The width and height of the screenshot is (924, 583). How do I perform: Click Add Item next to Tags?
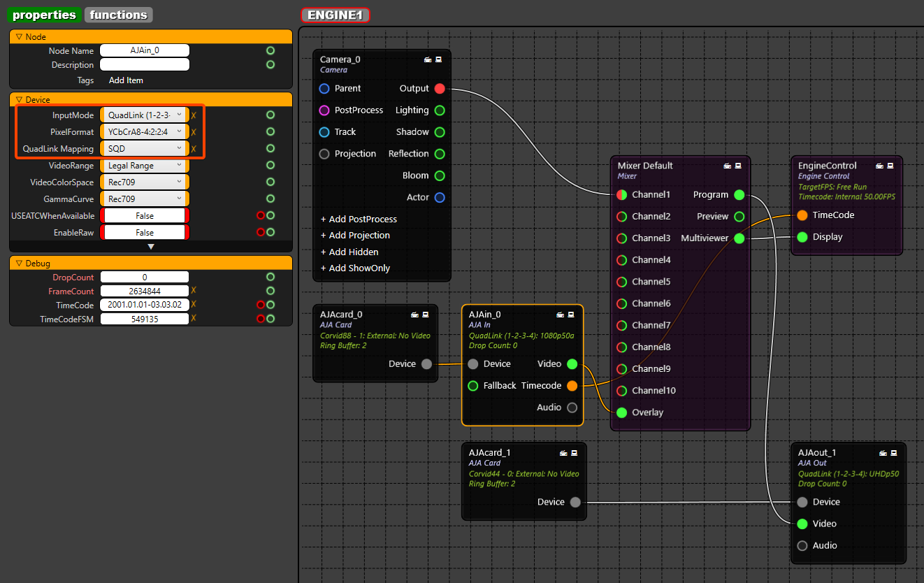point(126,80)
